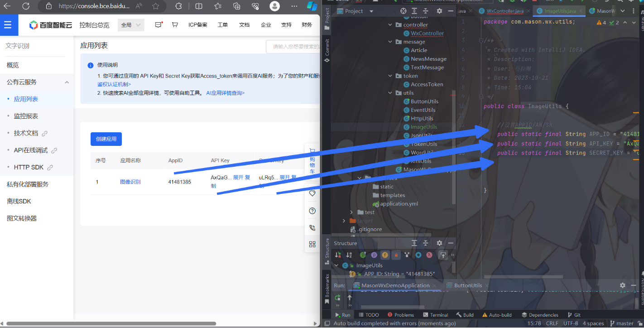Click Collapse All icon in Project panel

(x=426, y=11)
